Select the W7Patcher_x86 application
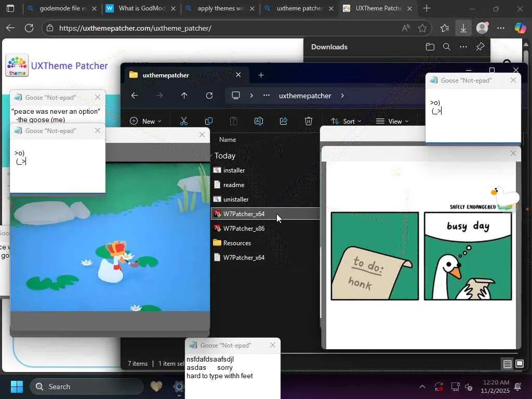The image size is (532, 399). click(265, 229)
